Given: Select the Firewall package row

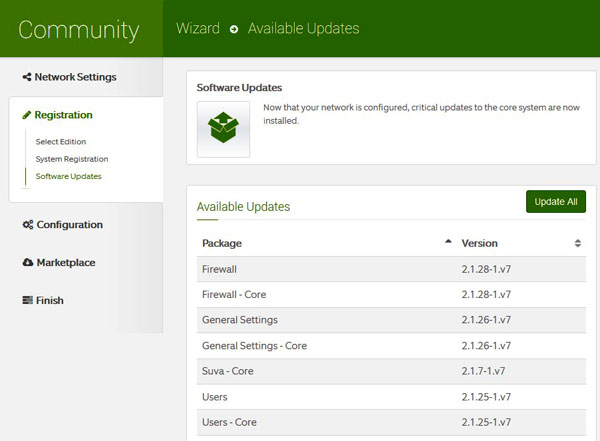Looking at the screenshot, I should (x=391, y=269).
